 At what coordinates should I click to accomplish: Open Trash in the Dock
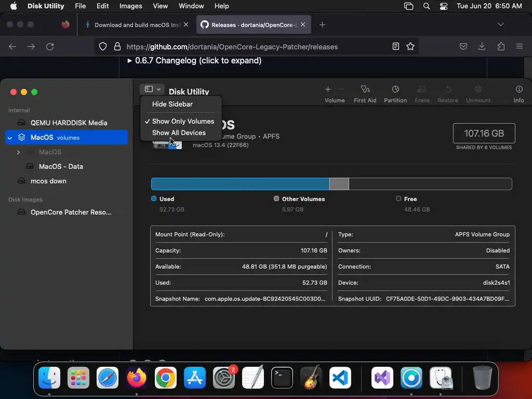coord(483,378)
